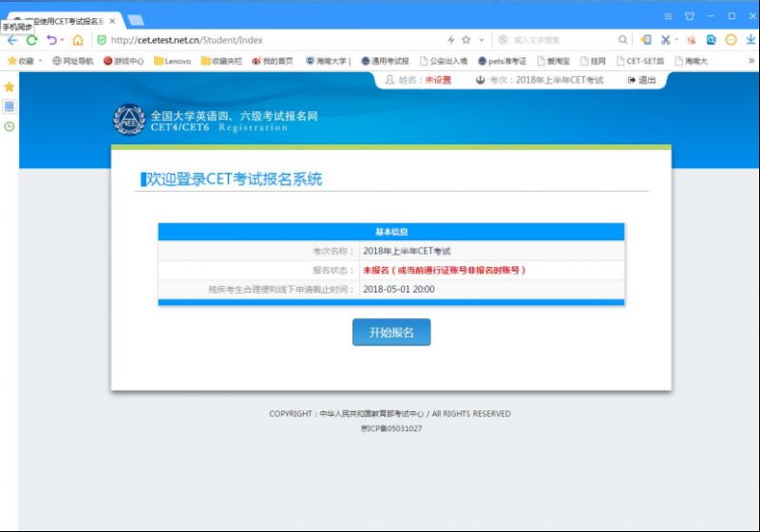Click the blue 'e' browser extension icon
This screenshot has width=760, height=532.
point(711,40)
